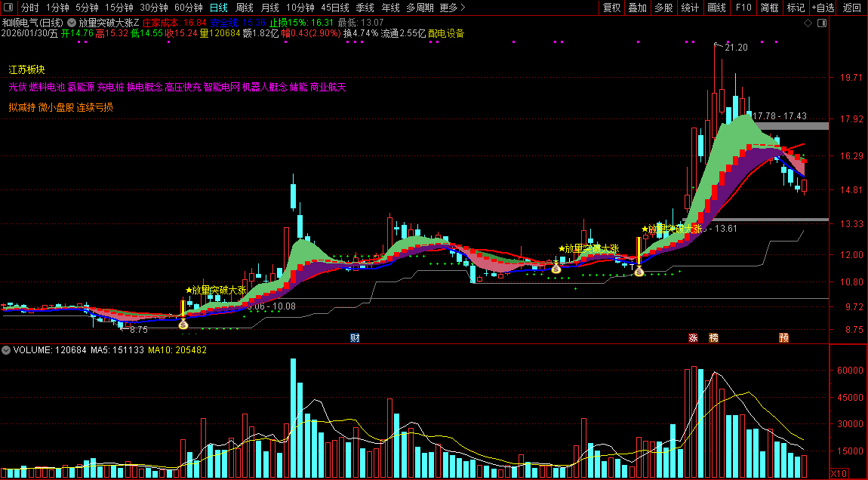868x480 pixels.
Task: Select the 日线 daily period tab
Action: click(x=219, y=8)
